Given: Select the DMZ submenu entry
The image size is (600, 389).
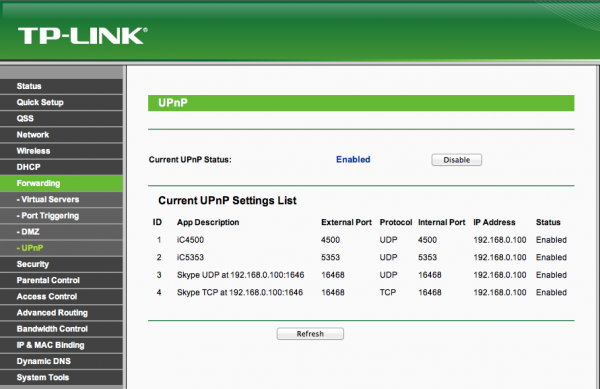Looking at the screenshot, I should click(61, 232).
